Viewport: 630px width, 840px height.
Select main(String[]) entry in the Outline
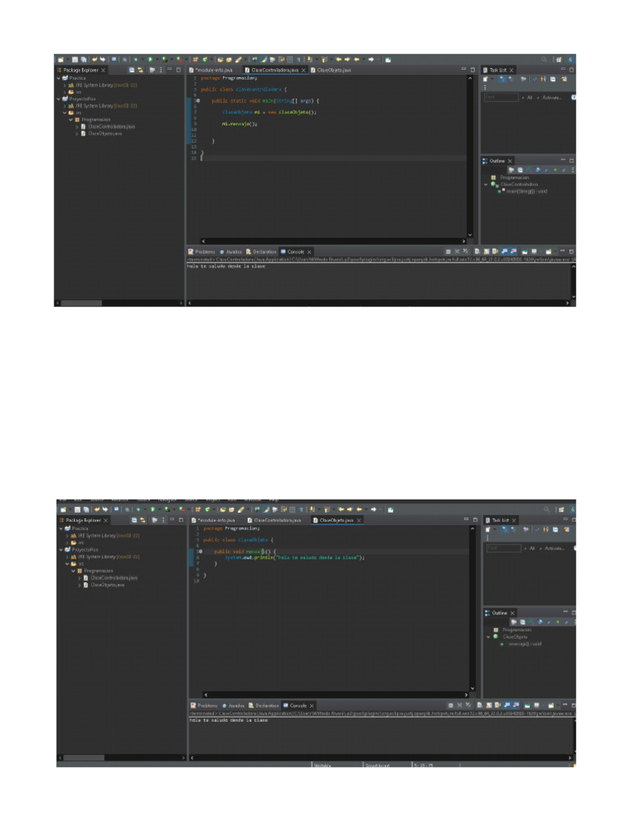pyautogui.click(x=527, y=191)
